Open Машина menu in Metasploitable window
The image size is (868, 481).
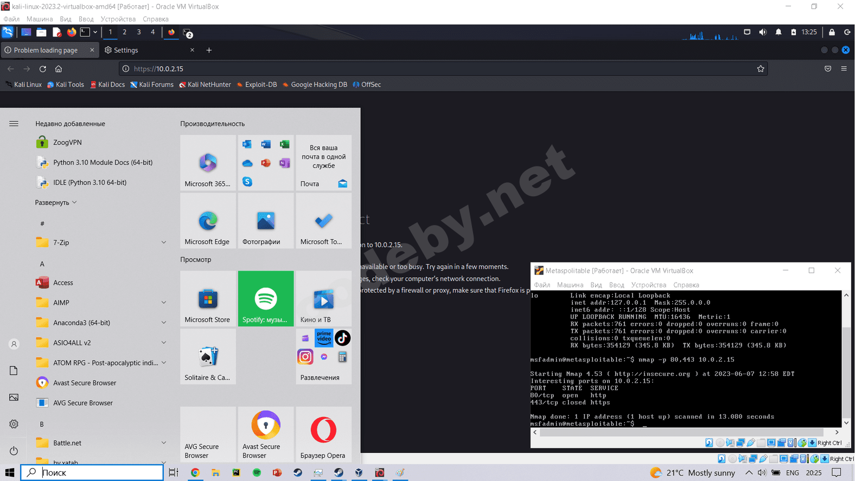pos(570,285)
